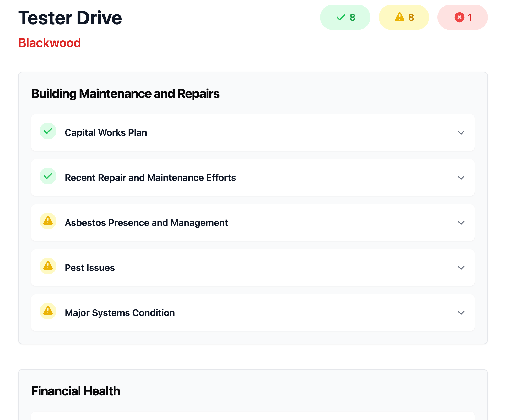Expand the Capital Works Plan chevron

(x=461, y=132)
